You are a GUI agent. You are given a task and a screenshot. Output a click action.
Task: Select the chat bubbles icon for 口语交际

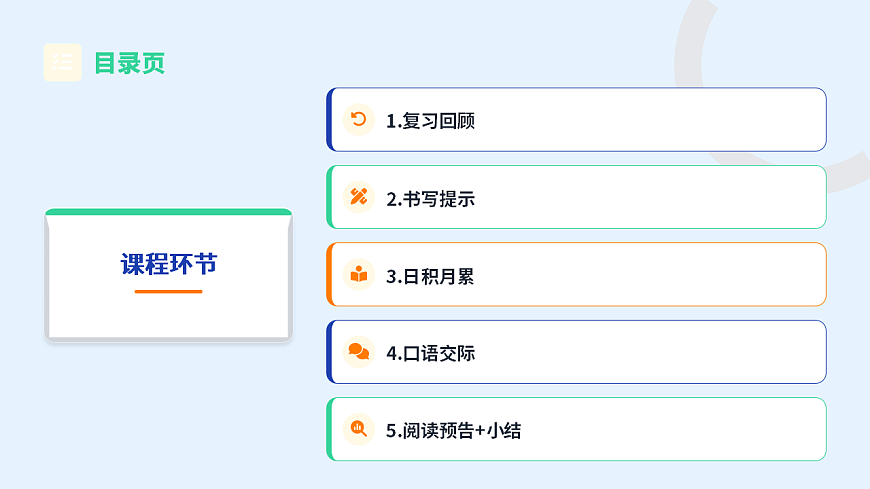click(x=358, y=352)
